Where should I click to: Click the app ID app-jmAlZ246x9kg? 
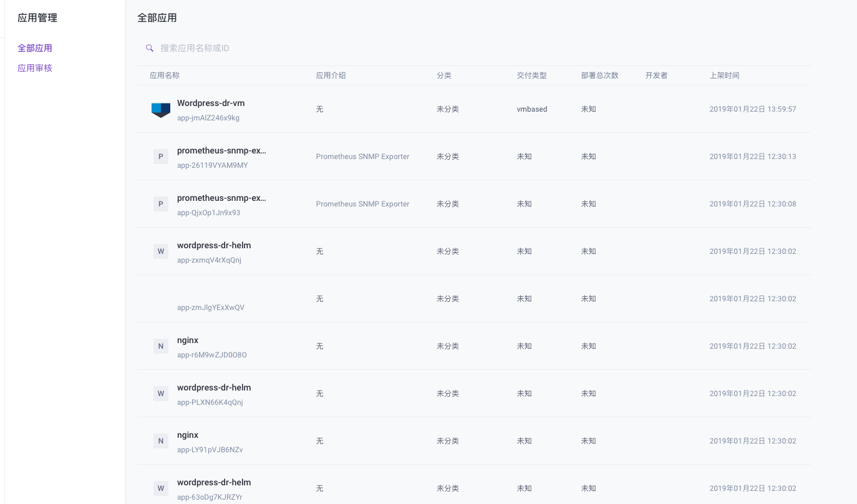pos(208,118)
